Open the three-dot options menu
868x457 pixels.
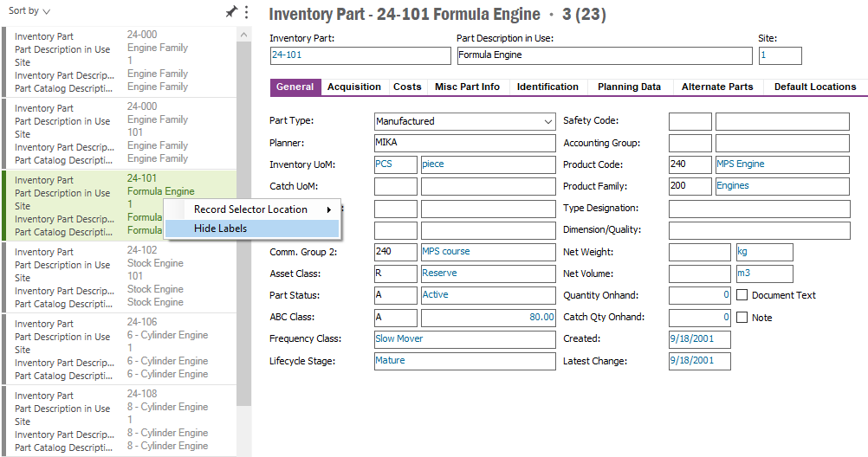(x=246, y=12)
